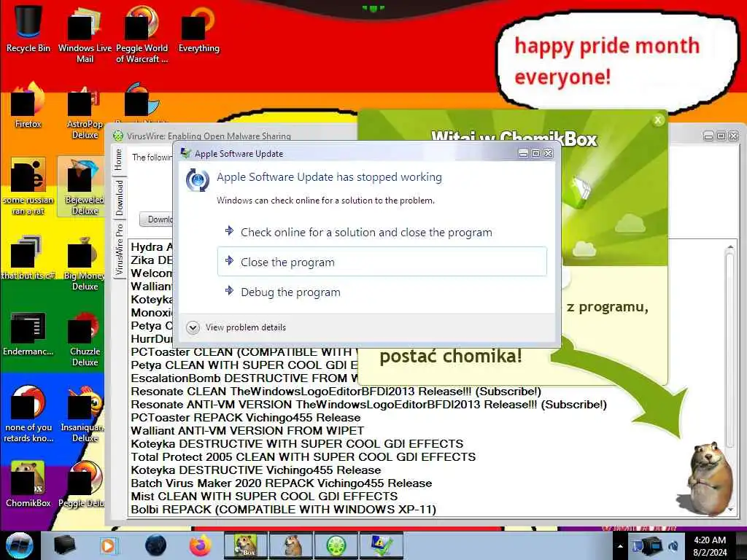Click 'Close the program' option

tap(382, 262)
